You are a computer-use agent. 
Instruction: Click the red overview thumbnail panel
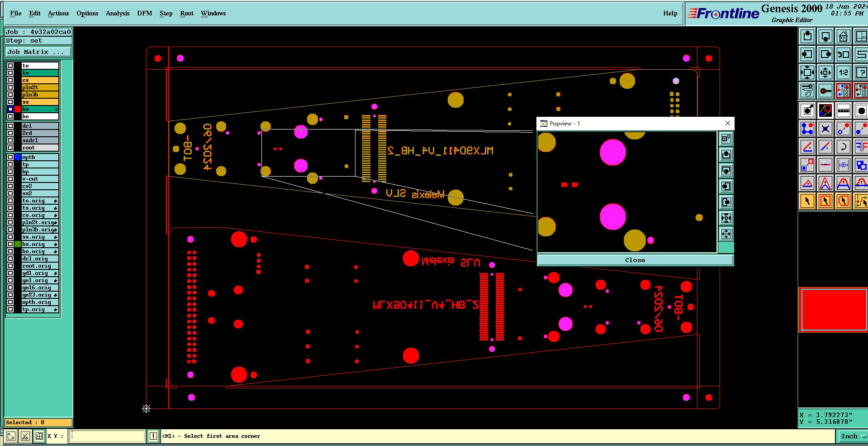click(x=834, y=310)
